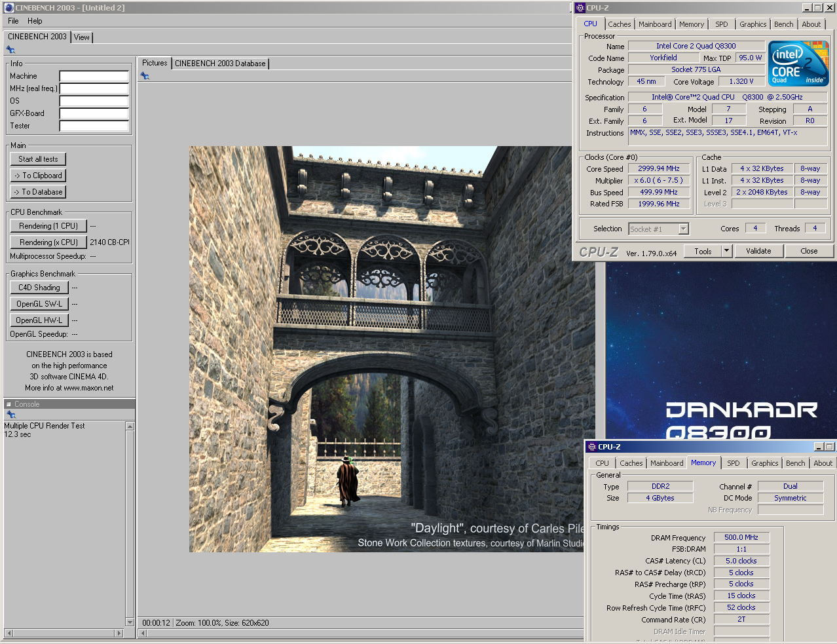Click the Machine input field
Screen dimensions: 837x644
click(x=94, y=76)
